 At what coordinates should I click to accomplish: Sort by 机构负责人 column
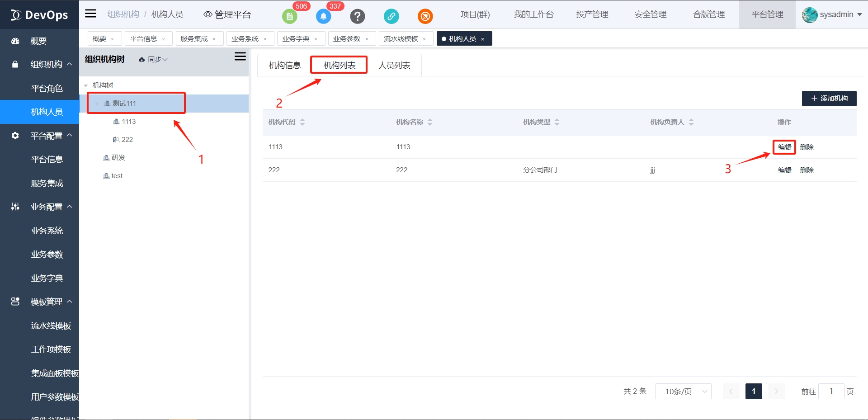691,122
